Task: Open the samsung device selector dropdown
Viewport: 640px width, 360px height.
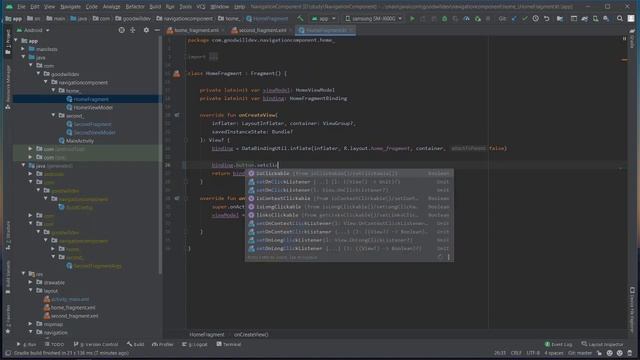Action: pyautogui.click(x=373, y=19)
